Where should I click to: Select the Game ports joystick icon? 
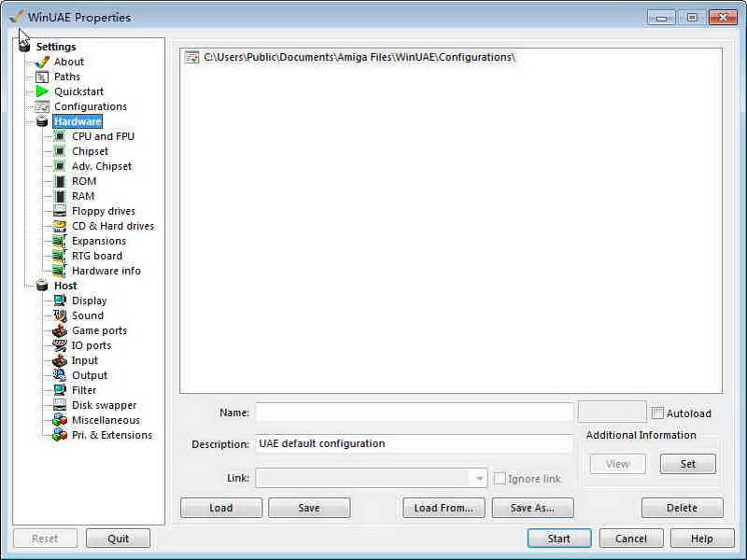point(60,330)
